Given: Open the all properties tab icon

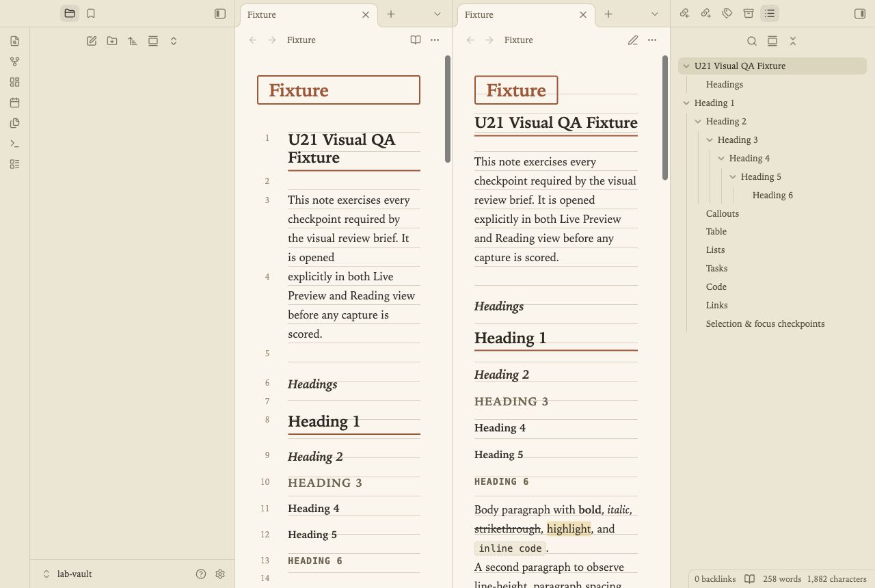Looking at the screenshot, I should (x=749, y=14).
